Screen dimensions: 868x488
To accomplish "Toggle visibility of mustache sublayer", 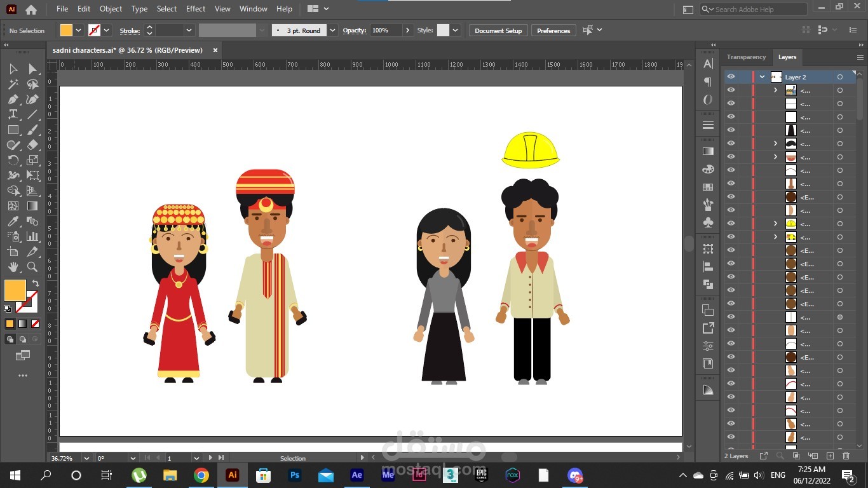I will (x=731, y=144).
